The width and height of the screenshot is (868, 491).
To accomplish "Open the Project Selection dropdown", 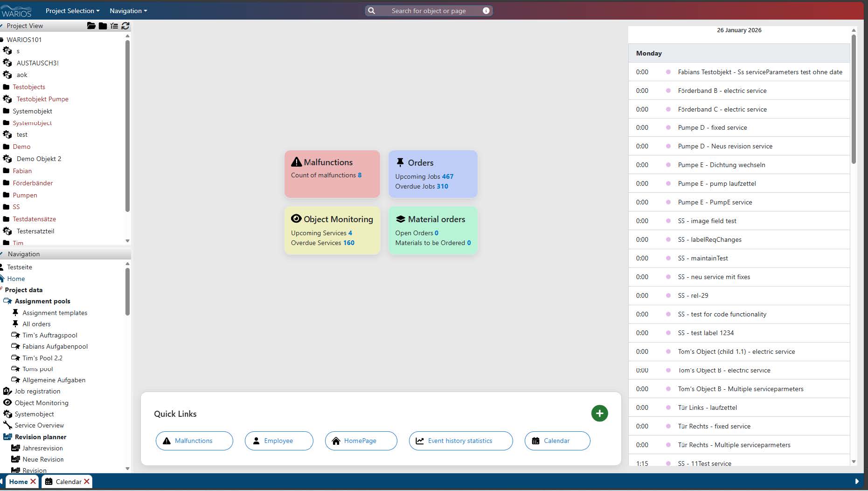I will (x=72, y=11).
